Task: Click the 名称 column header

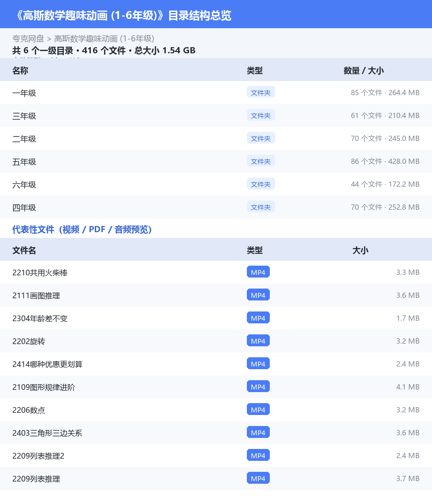Action: pyautogui.click(x=20, y=70)
